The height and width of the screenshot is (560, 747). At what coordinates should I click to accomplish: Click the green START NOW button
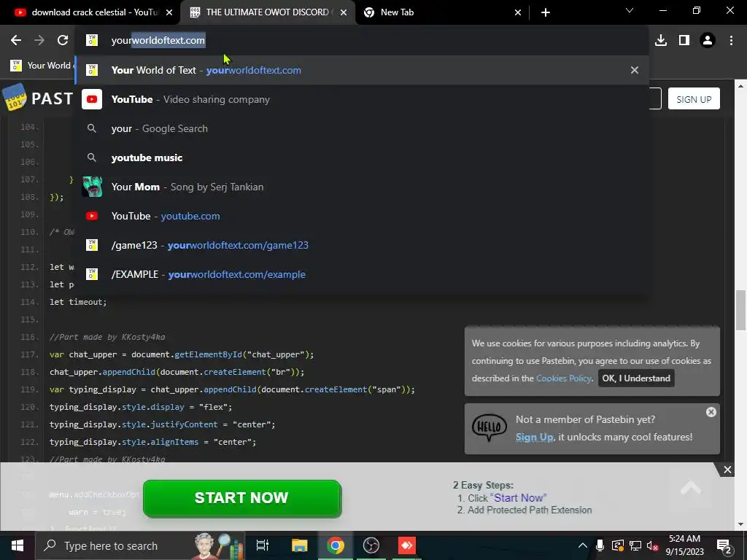point(242,498)
